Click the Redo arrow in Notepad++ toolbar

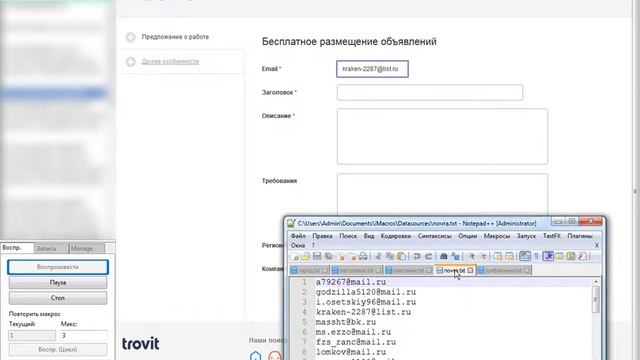point(428,256)
